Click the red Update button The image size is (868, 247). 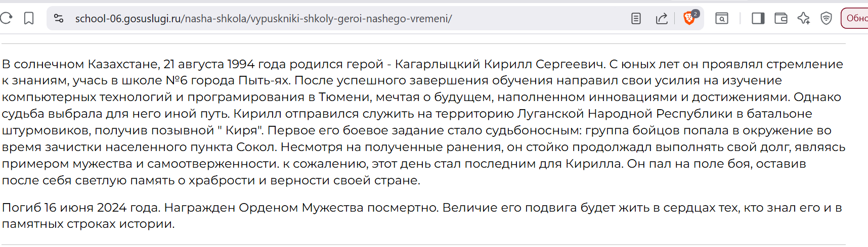[x=855, y=18]
